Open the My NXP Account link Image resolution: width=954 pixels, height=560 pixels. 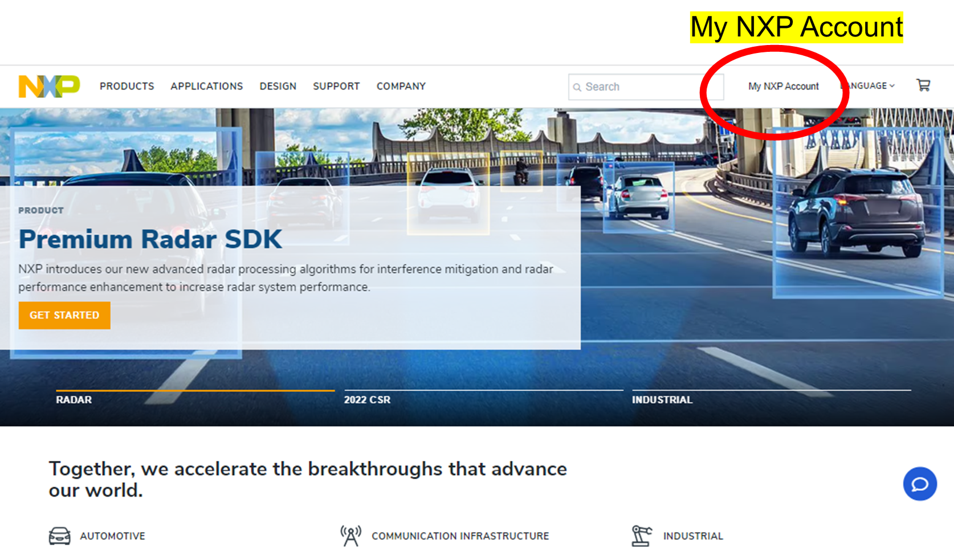(x=784, y=86)
